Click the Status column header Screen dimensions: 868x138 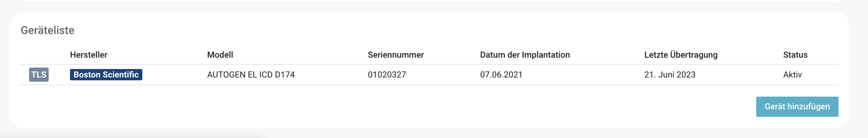coord(795,55)
